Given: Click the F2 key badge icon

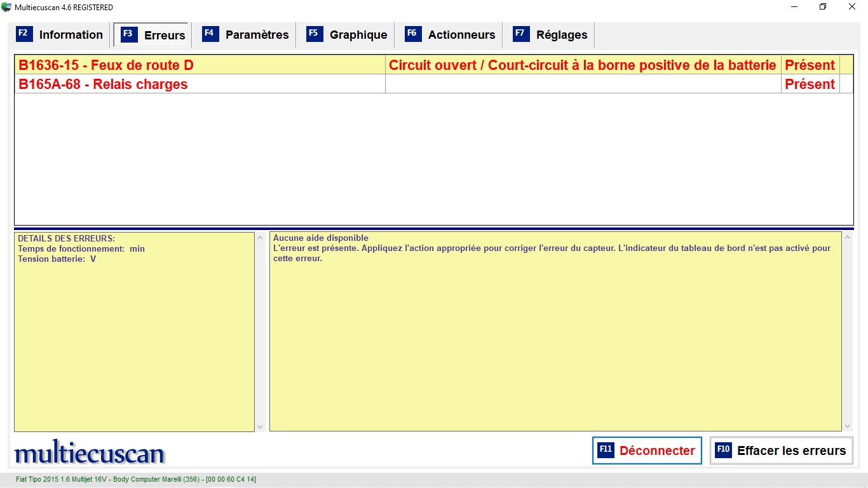Looking at the screenshot, I should pos(24,34).
